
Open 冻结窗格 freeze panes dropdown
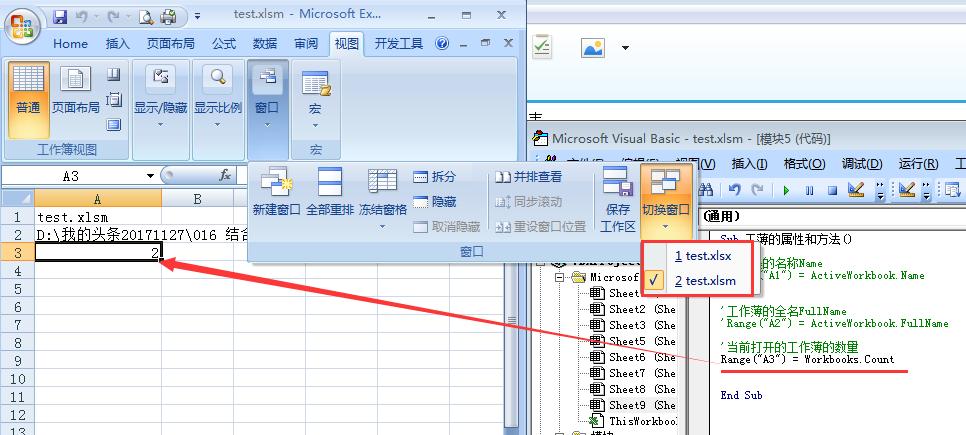coord(383,198)
